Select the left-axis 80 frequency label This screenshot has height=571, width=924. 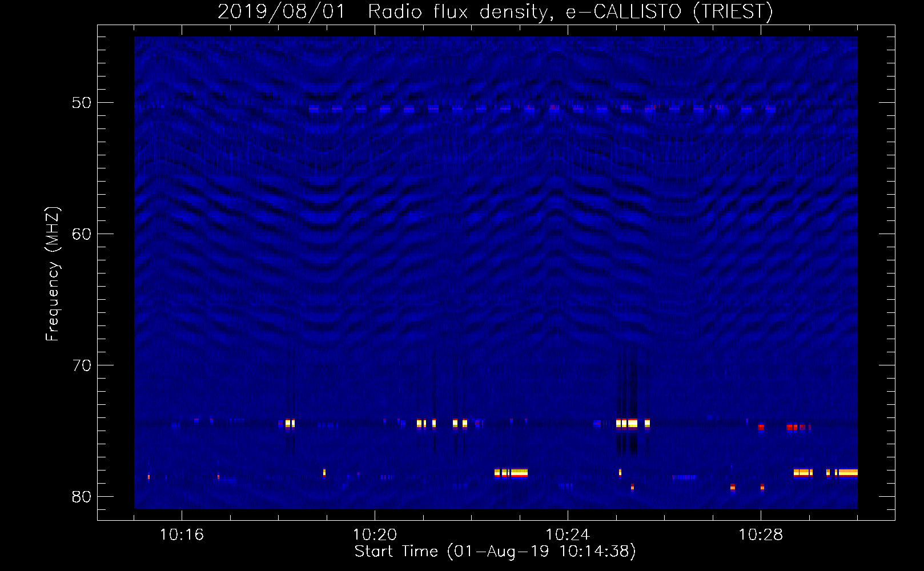(82, 497)
